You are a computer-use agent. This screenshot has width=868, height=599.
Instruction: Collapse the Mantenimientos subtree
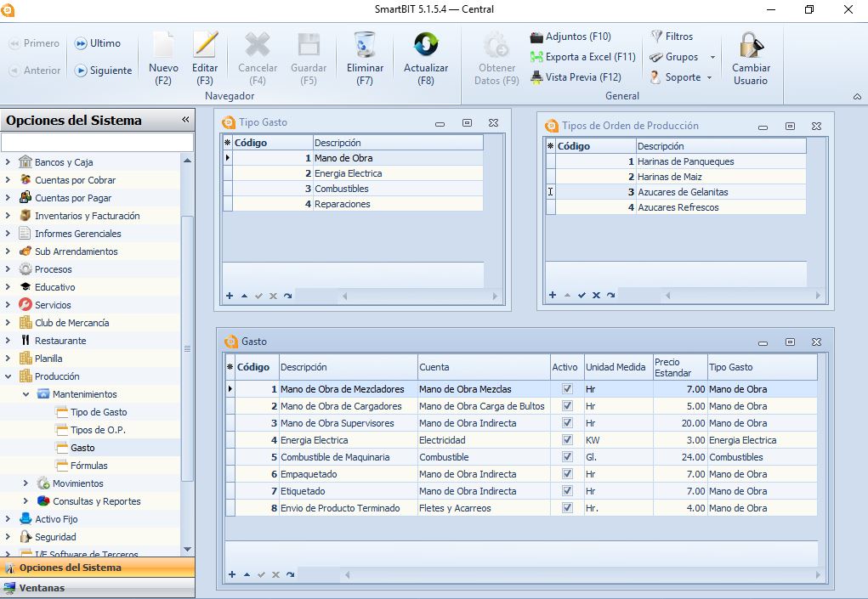pos(26,394)
